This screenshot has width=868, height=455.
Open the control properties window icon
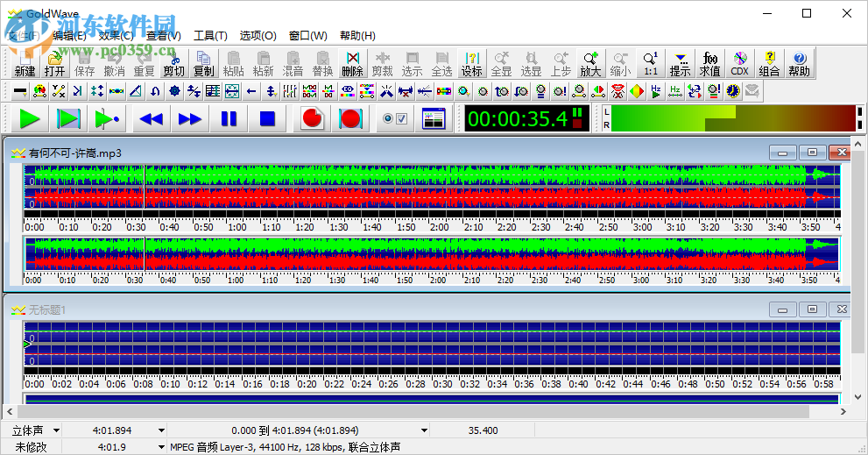tap(434, 119)
